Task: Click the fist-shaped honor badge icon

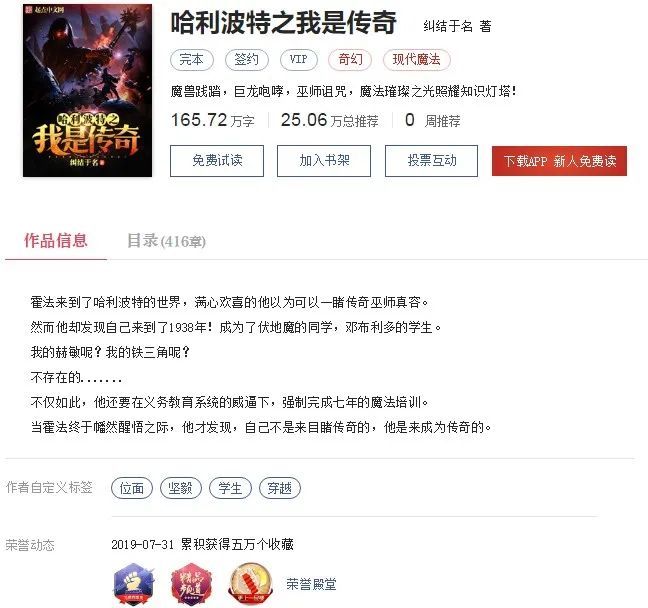Action: point(133,584)
